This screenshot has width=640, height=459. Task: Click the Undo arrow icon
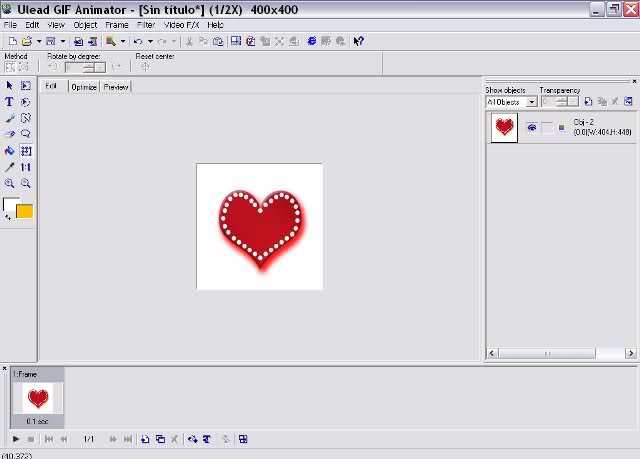[138, 41]
